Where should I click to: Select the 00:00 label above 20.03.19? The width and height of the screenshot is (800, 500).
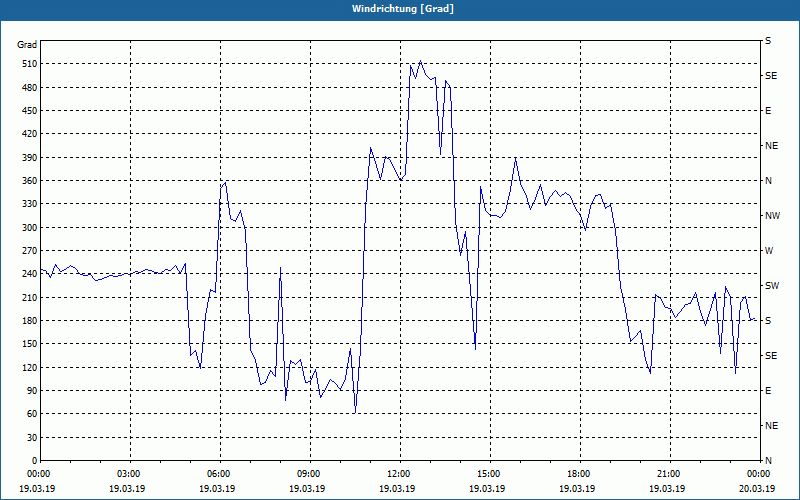tap(760, 474)
